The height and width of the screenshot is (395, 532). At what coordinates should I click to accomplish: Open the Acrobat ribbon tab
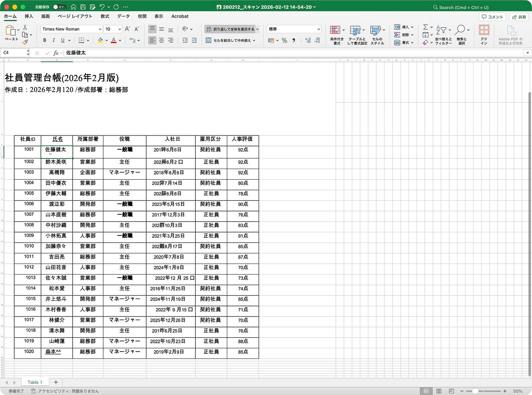[180, 16]
